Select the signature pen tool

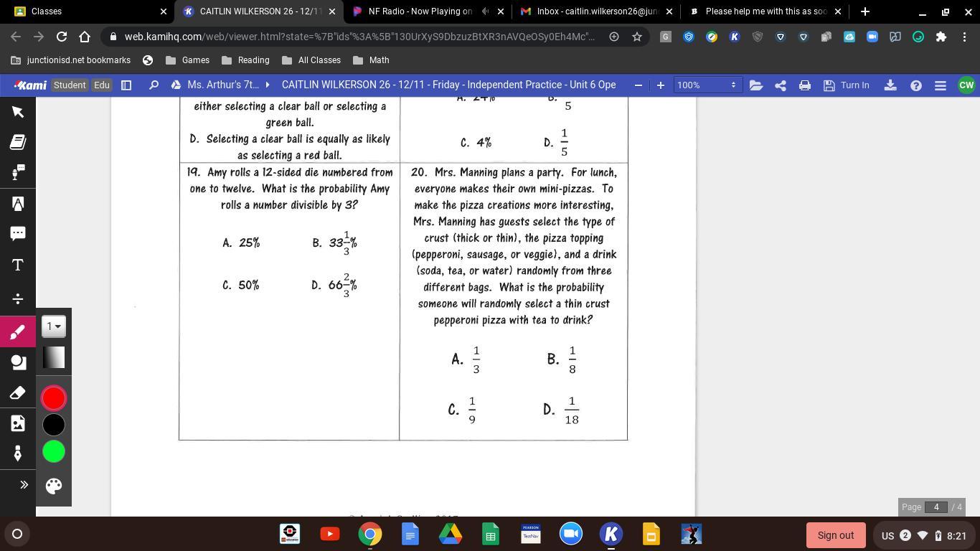click(x=18, y=453)
